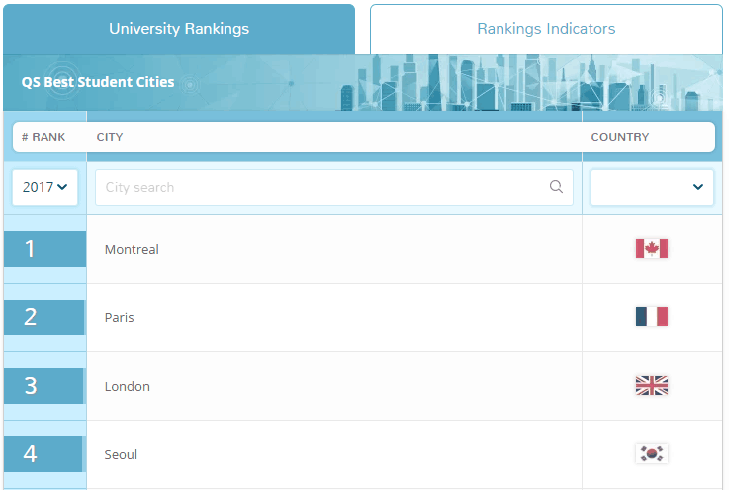Click the CITY column header
The height and width of the screenshot is (490, 730).
pyautogui.click(x=110, y=137)
